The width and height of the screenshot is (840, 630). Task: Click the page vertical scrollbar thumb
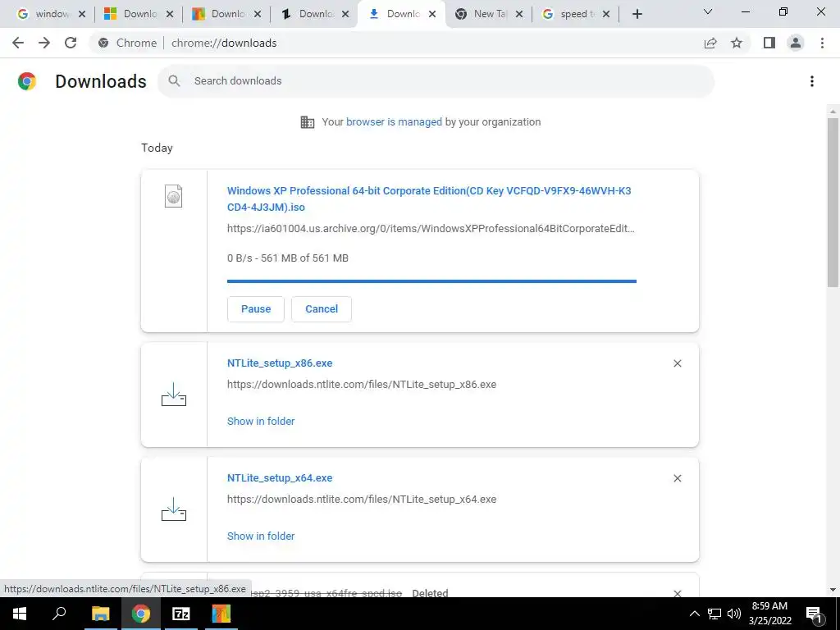point(833,203)
